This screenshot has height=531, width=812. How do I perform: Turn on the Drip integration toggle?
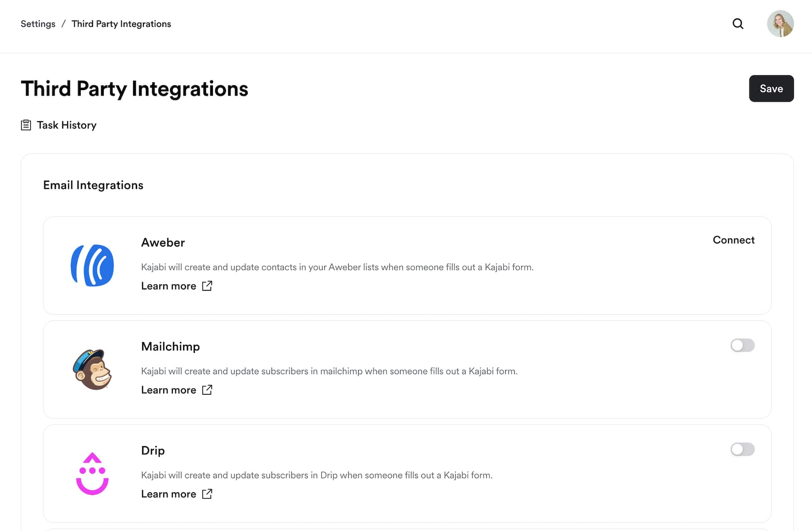743,449
